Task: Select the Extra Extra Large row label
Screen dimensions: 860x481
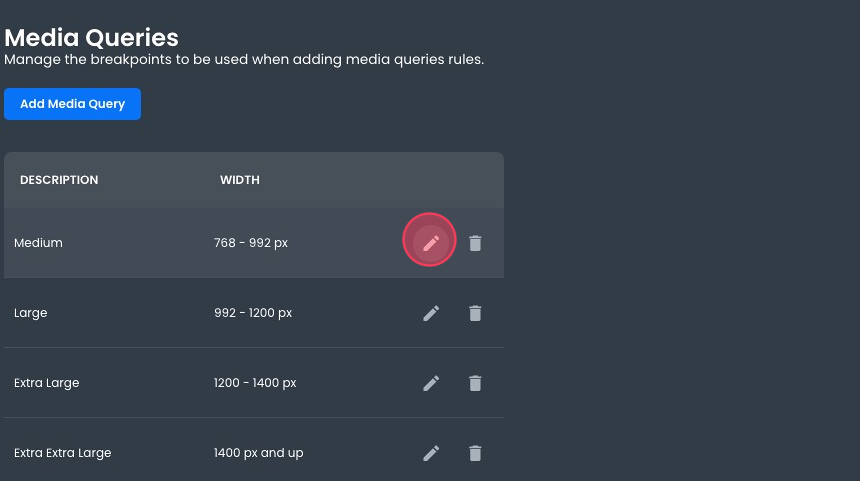Action: (63, 453)
